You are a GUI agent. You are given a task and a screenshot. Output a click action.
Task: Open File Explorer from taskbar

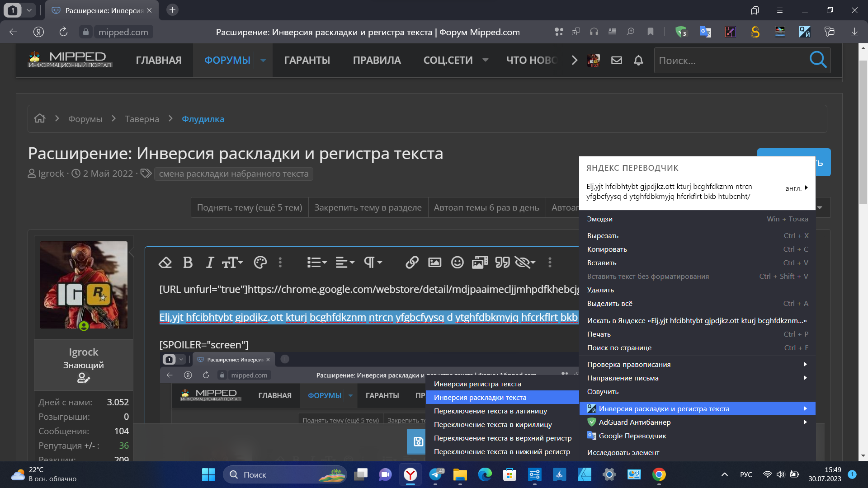(x=460, y=474)
